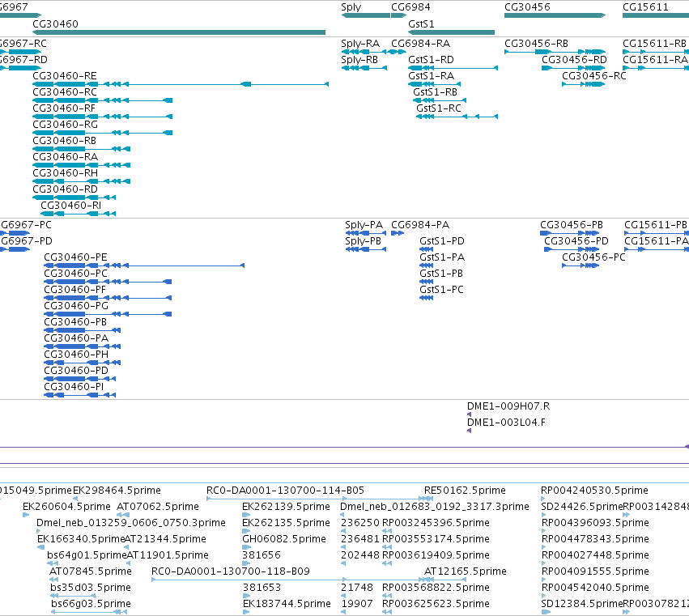Screen dimensions: 689x616
Task: Select transcript CG30460-RG
Action: pyautogui.click(x=65, y=125)
